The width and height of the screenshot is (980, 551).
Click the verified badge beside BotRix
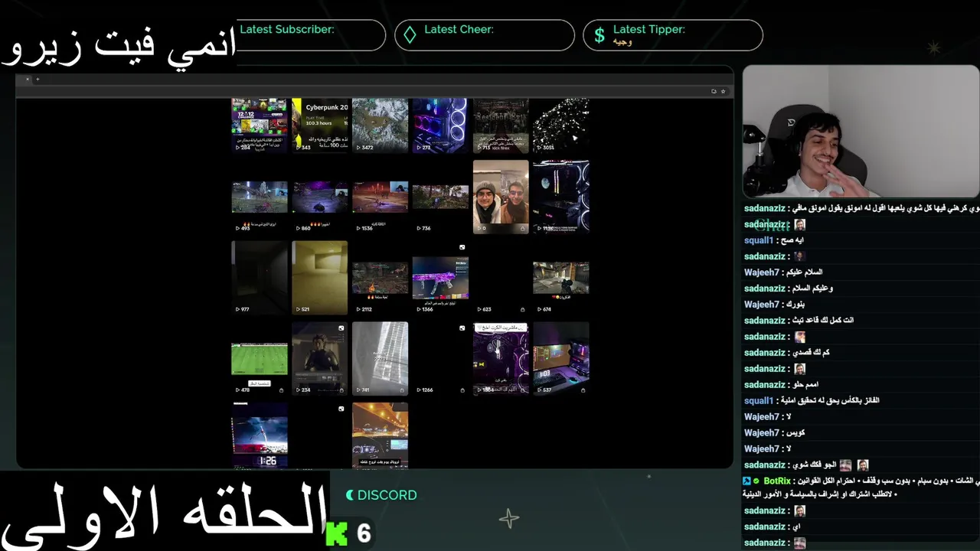point(756,481)
